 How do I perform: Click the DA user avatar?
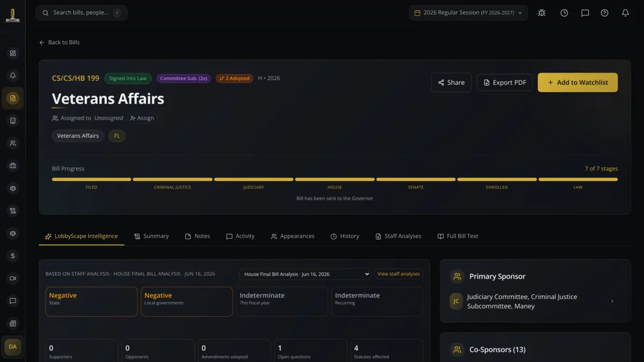pyautogui.click(x=13, y=347)
